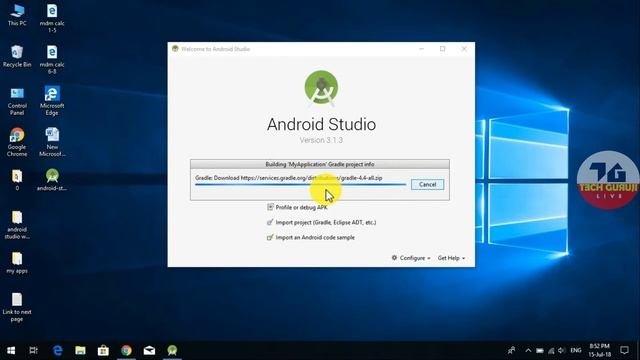The width and height of the screenshot is (640, 360).
Task: Open network status tray icon
Action: 551,351
